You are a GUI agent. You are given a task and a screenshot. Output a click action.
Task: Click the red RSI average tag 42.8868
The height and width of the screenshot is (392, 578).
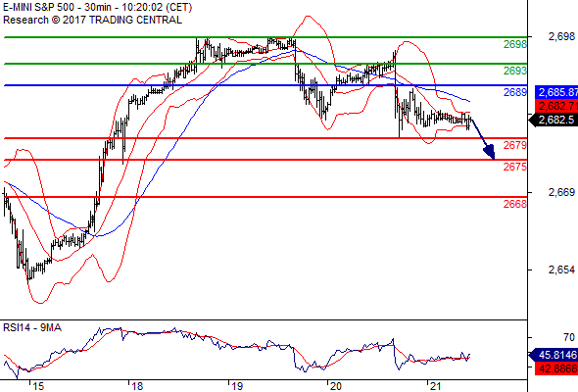point(556,368)
